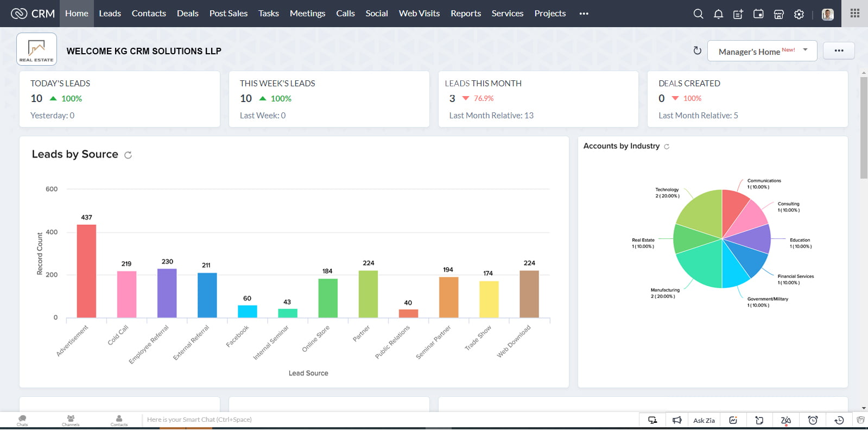Viewport: 868px width, 431px height.
Task: Select the red Advertisement bar in chart
Action: coord(86,271)
